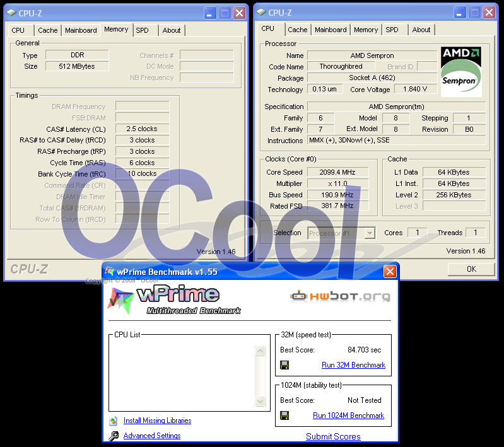
Task: Open Cache tab in right CPU-Z window
Action: click(297, 30)
